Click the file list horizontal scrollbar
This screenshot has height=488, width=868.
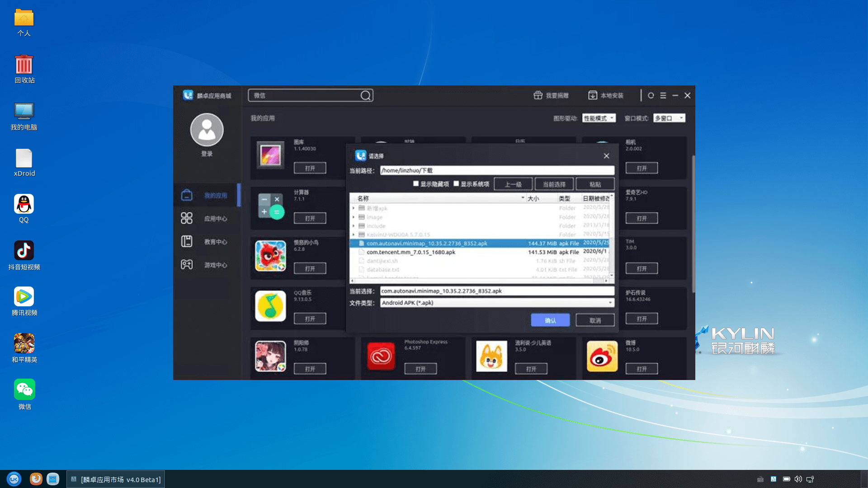click(480, 281)
